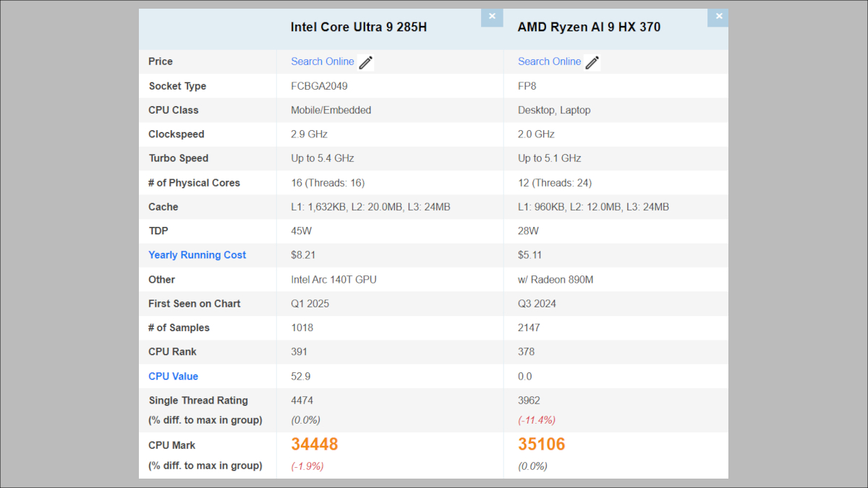Select the Turbo Speed row label
This screenshot has width=868, height=488.
coord(178,158)
